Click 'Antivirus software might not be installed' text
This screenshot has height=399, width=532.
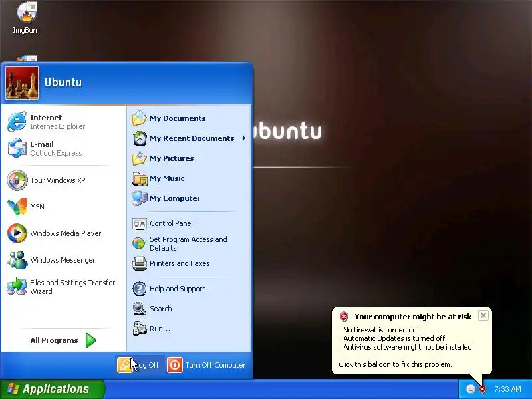(408, 347)
